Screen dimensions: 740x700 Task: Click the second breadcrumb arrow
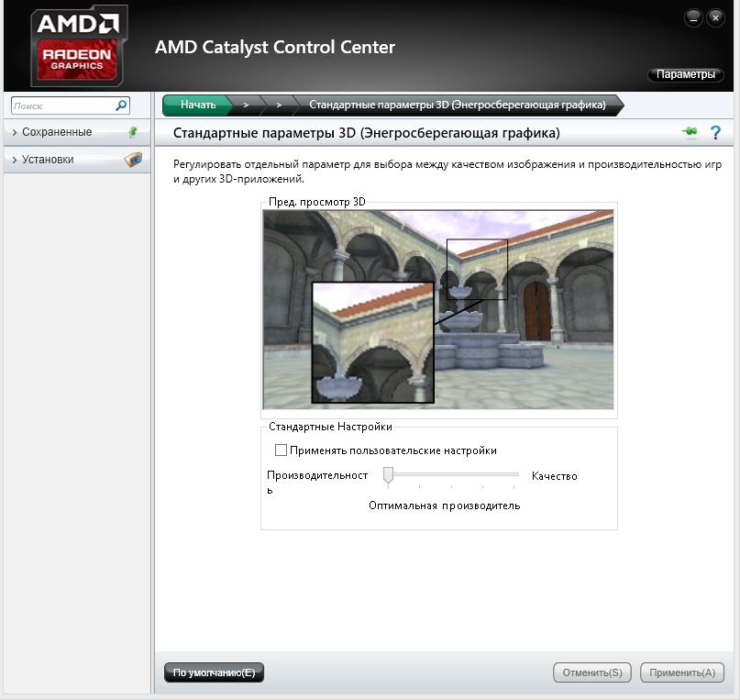click(279, 105)
